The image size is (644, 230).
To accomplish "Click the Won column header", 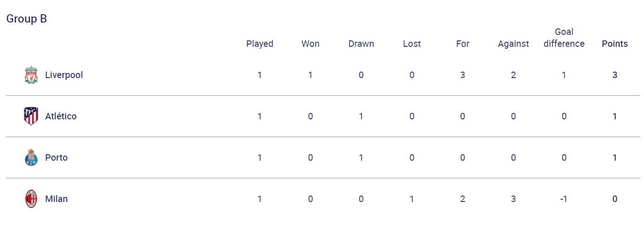I will [x=311, y=44].
